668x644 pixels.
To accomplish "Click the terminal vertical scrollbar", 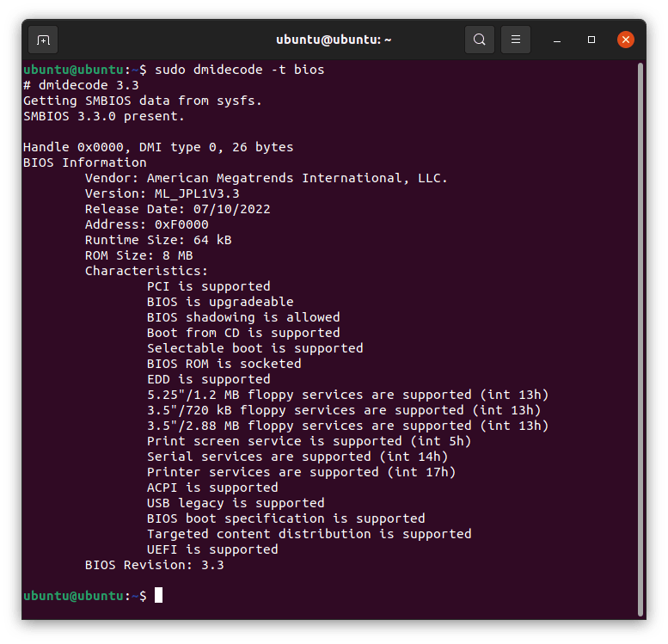I will [640, 340].
